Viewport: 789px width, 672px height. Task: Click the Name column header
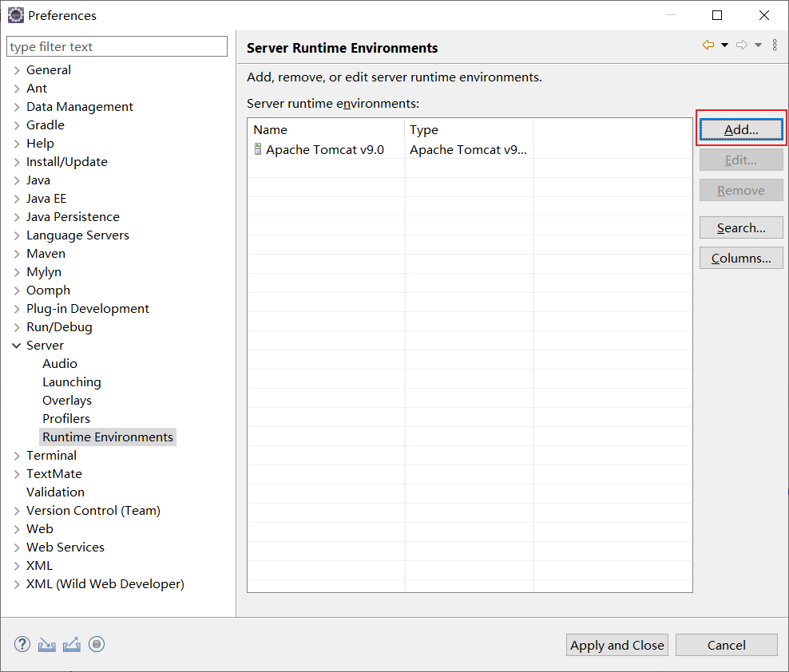pos(326,129)
